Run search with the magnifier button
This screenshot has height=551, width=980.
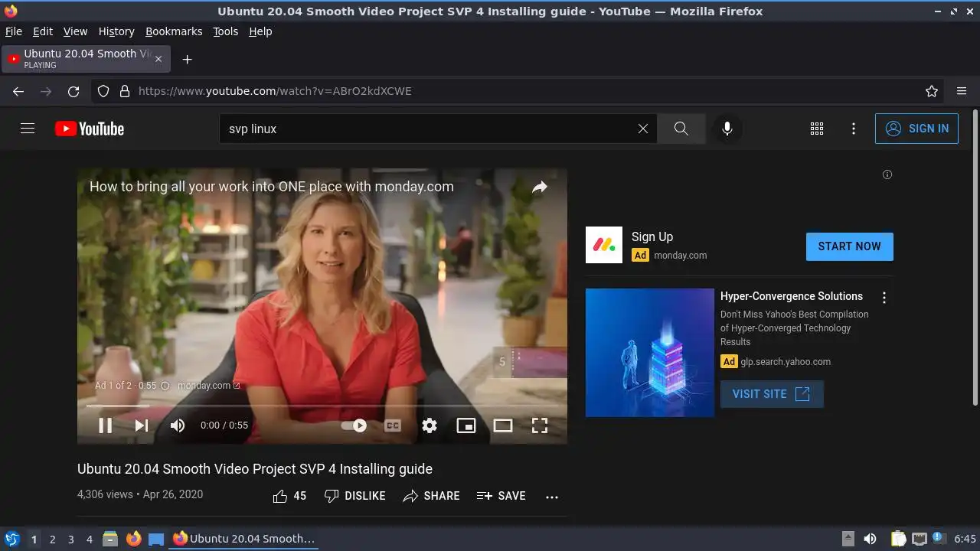681,129
